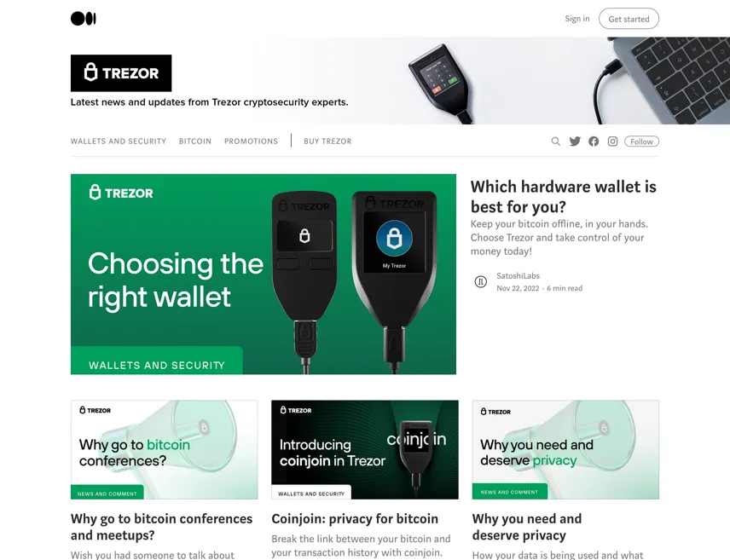Viewport: 730px width, 560px height.
Task: Open 'Why you need and deserve privacy' title
Action: point(527,527)
